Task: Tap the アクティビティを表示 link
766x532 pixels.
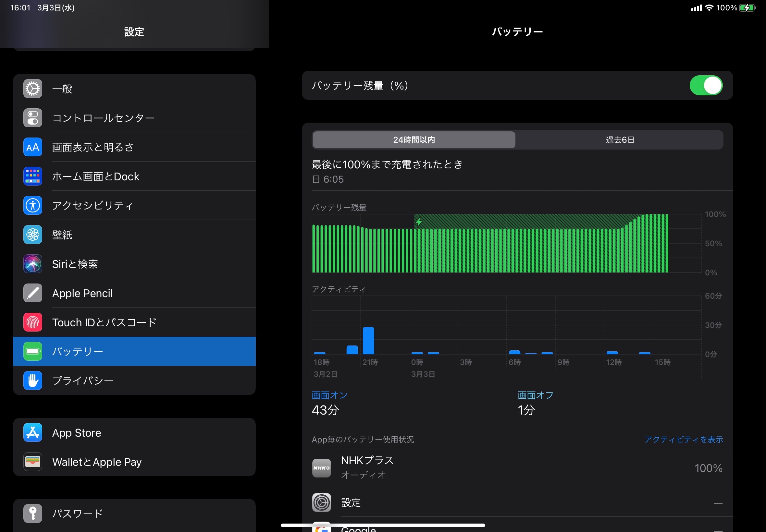Action: point(684,439)
